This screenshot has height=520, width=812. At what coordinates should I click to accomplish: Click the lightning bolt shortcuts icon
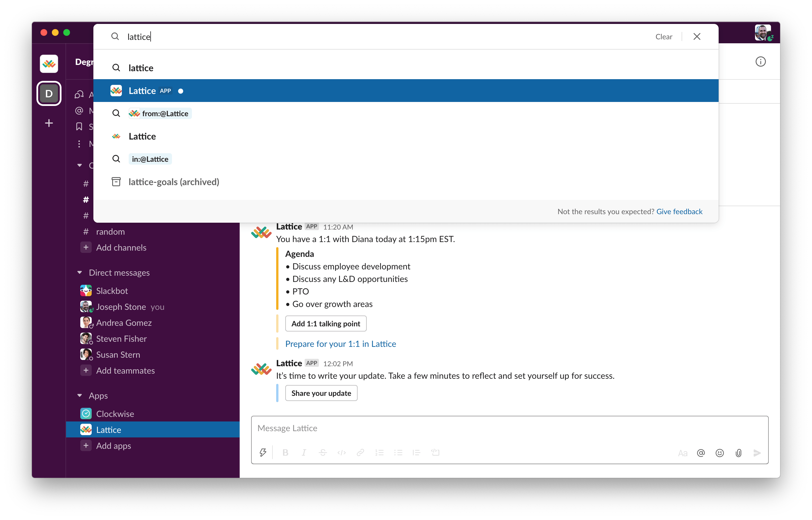263,453
